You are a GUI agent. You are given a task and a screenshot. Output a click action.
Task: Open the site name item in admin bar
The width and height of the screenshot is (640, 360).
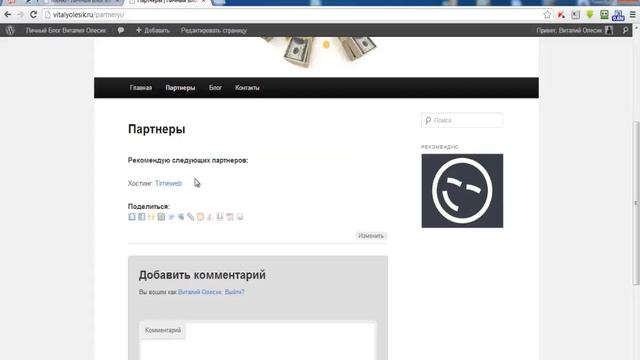click(x=66, y=30)
